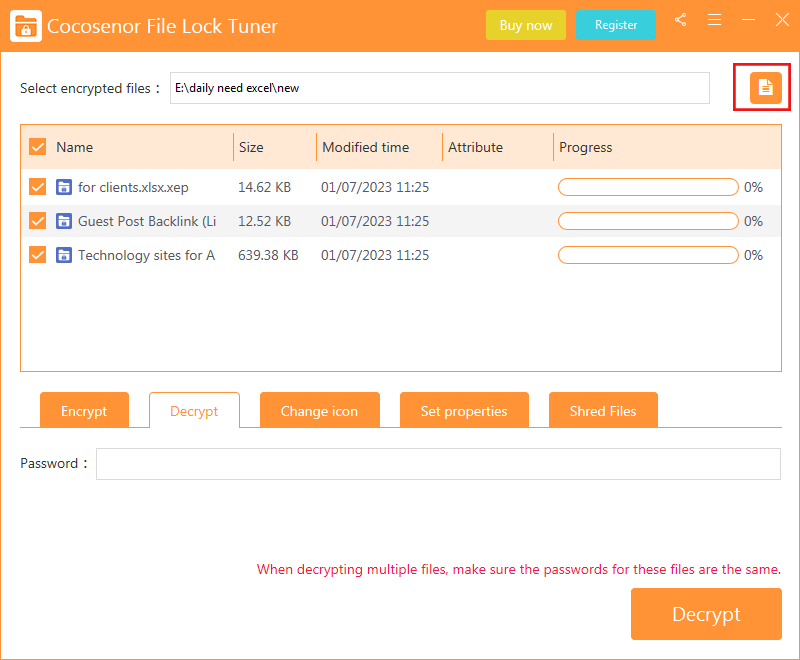800x660 pixels.
Task: Click progress bar of Guest Post Backlink row
Action: (648, 221)
